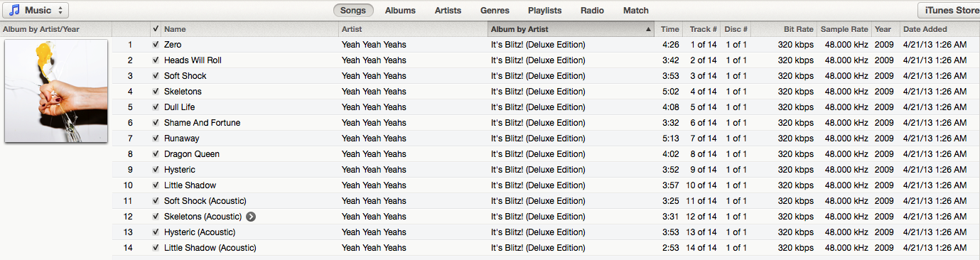The height and width of the screenshot is (260, 980).
Task: Click the arrow icon next to Skeletons (Acoustic)
Action: [x=251, y=217]
